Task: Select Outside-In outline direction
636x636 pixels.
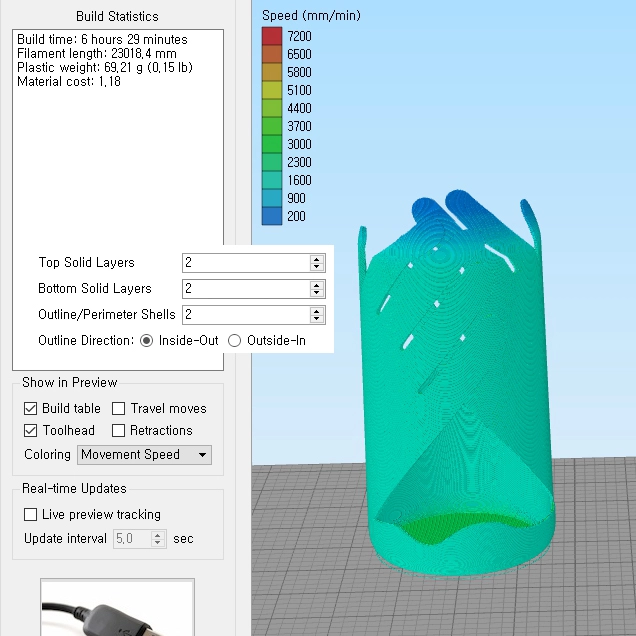Action: click(235, 340)
